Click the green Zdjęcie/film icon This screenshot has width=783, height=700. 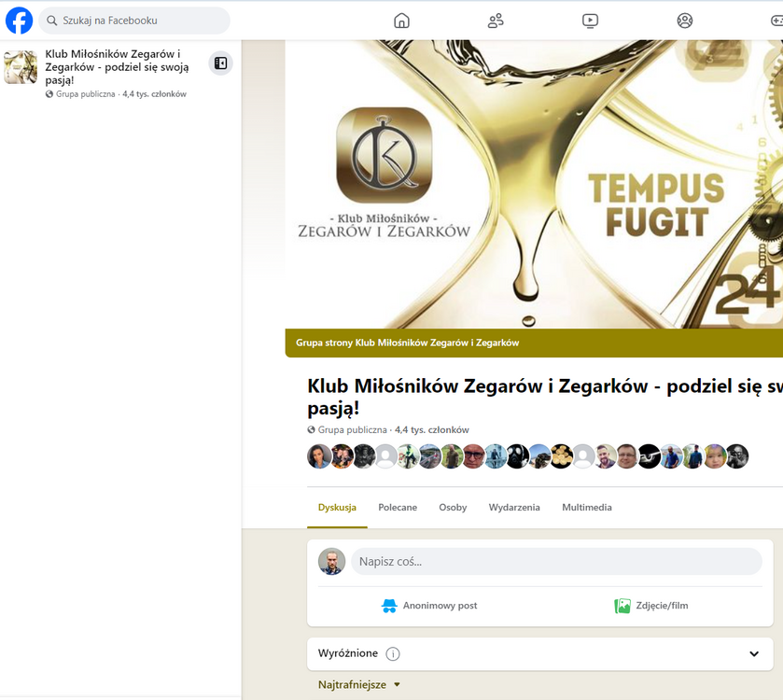(x=622, y=605)
